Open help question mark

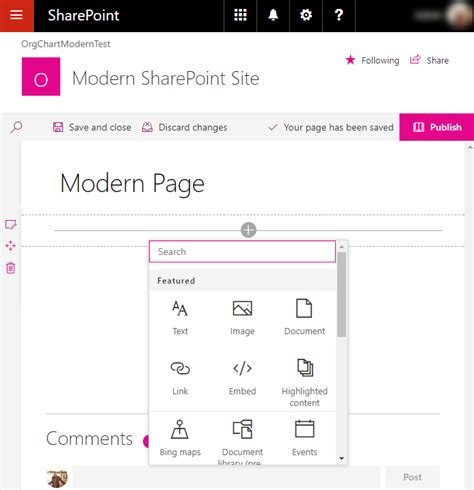pyautogui.click(x=339, y=15)
